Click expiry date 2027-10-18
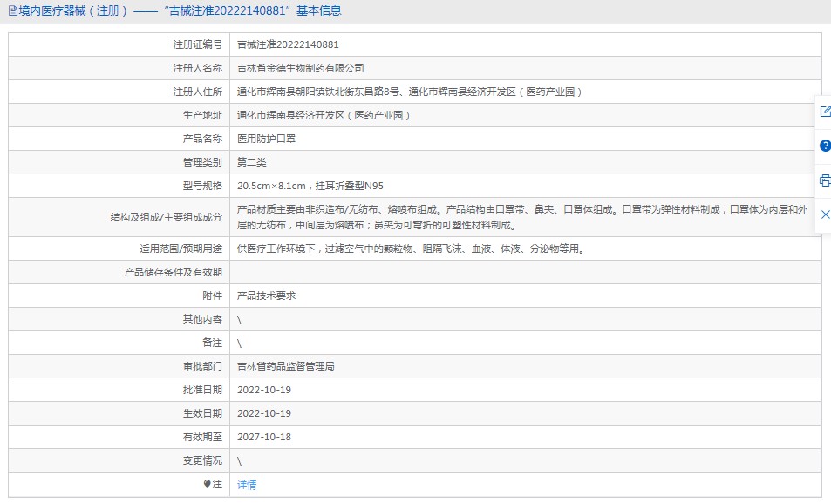The width and height of the screenshot is (831, 504). click(264, 437)
